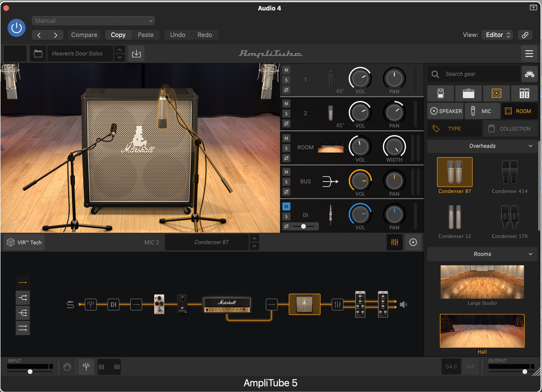Open the custom shop cart icon
The height and width of the screenshot is (392, 542).
point(529,74)
